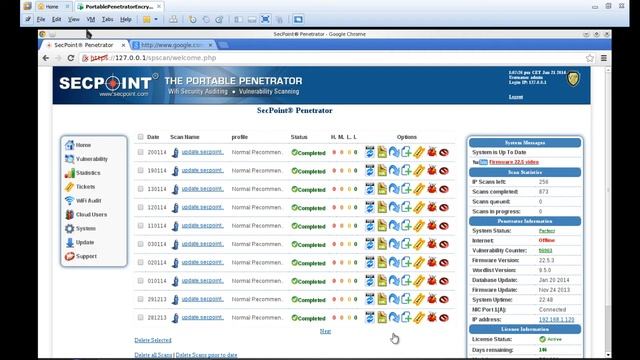Image resolution: width=640 pixels, height=360 pixels.
Task: Click the System gear icon in sidebar
Action: 69,229
